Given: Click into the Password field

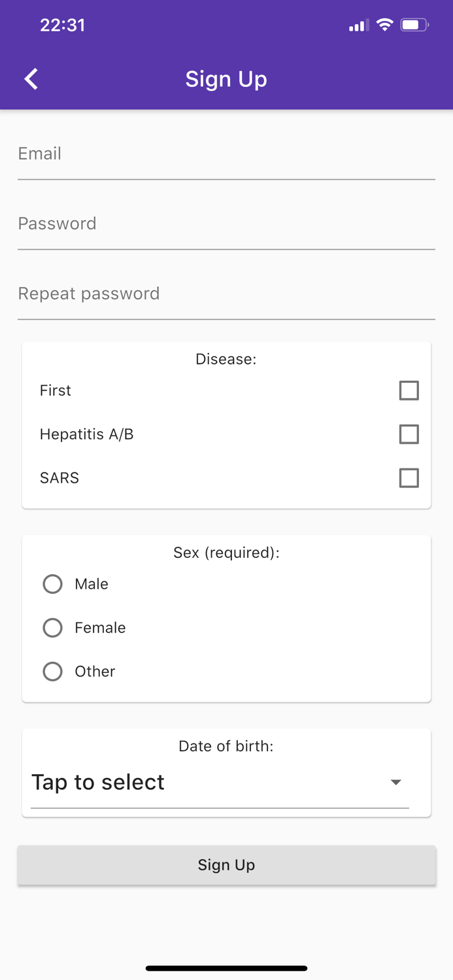Looking at the screenshot, I should 226,224.
